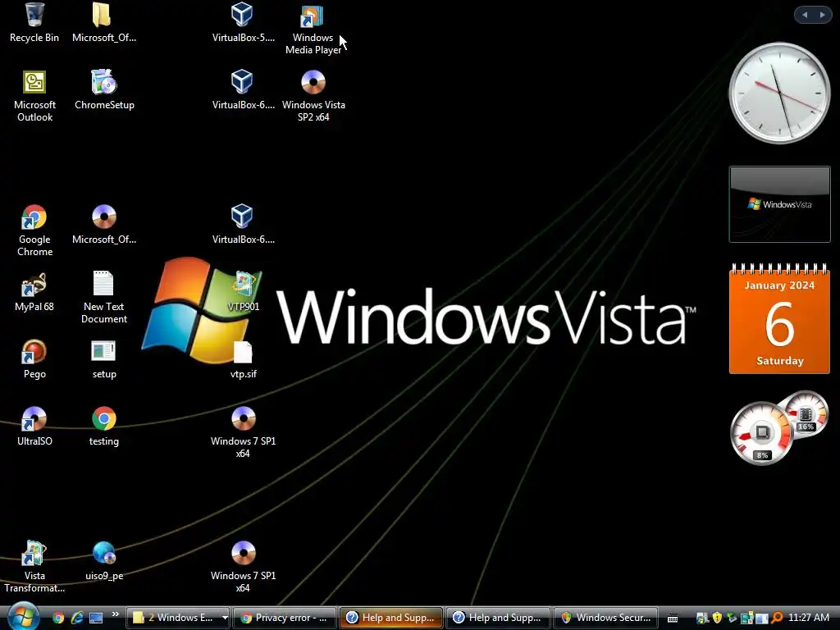Launch the UltraISO shortcut
This screenshot has height=630, width=840.
pos(34,427)
